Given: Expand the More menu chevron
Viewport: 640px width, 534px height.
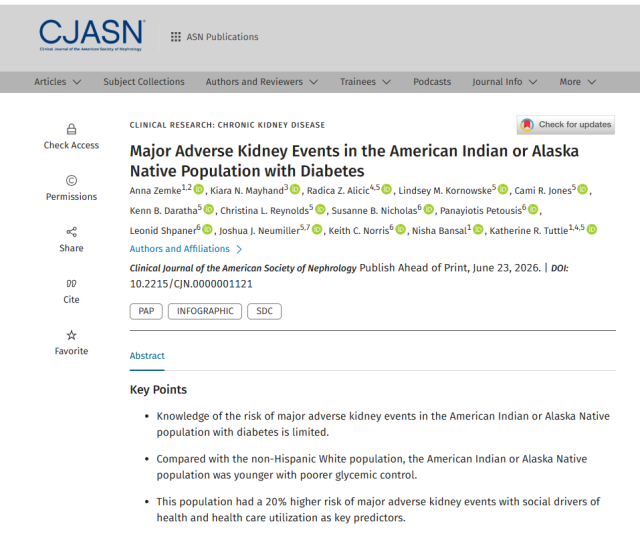Looking at the screenshot, I should 591,82.
